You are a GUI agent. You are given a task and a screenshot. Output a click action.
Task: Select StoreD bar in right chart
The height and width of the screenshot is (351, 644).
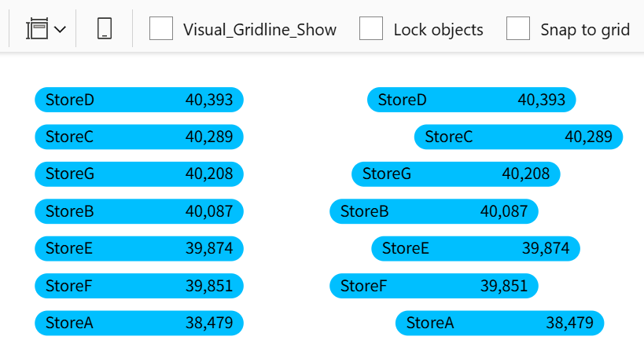coord(472,100)
